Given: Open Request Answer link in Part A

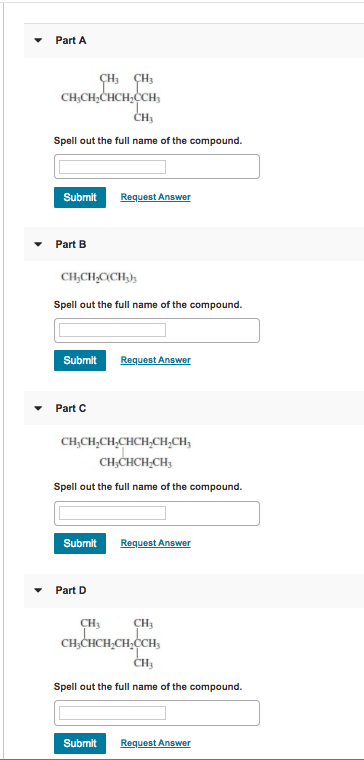Looking at the screenshot, I should pyautogui.click(x=156, y=197).
